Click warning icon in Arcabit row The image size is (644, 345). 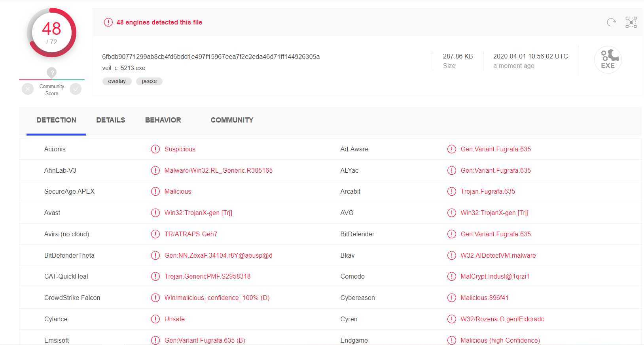click(452, 191)
